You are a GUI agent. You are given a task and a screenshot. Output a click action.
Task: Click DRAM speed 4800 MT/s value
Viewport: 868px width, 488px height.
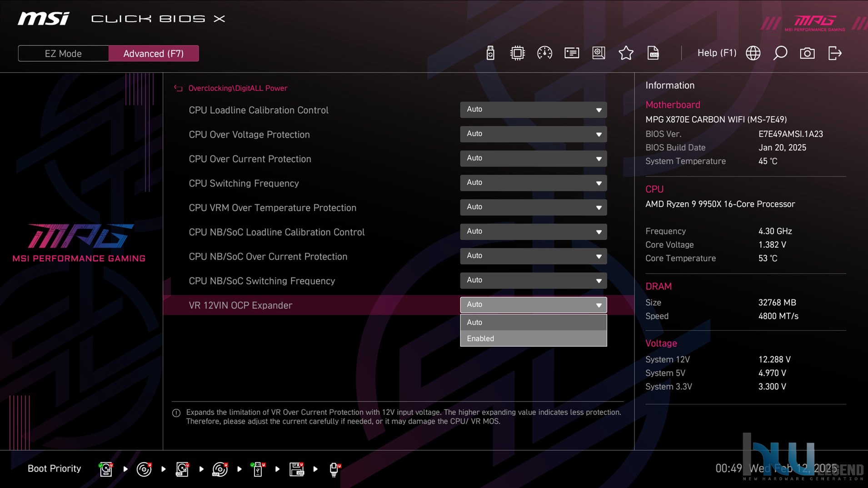(778, 316)
